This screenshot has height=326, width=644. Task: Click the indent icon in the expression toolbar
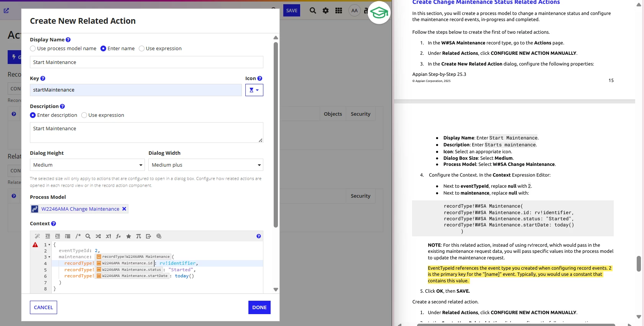58,236
